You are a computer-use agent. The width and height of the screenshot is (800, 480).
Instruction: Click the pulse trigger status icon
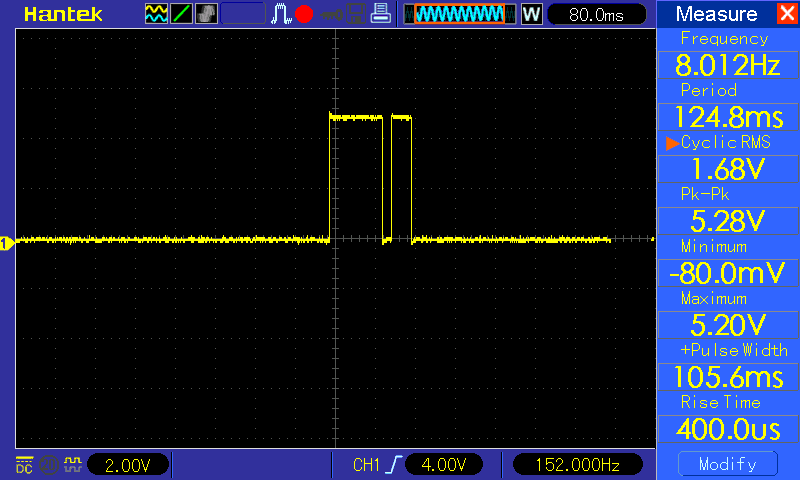tap(281, 14)
